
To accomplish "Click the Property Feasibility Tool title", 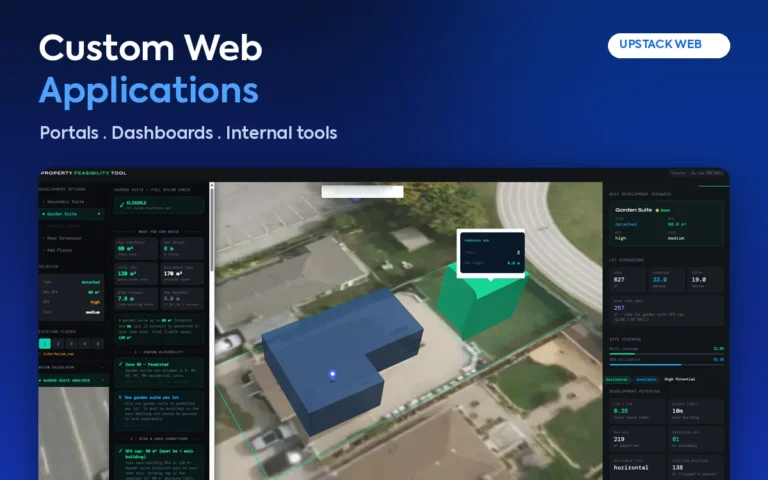I will (84, 173).
